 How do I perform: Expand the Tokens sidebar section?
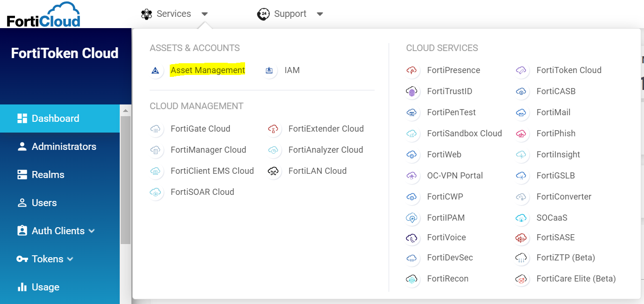(47, 259)
